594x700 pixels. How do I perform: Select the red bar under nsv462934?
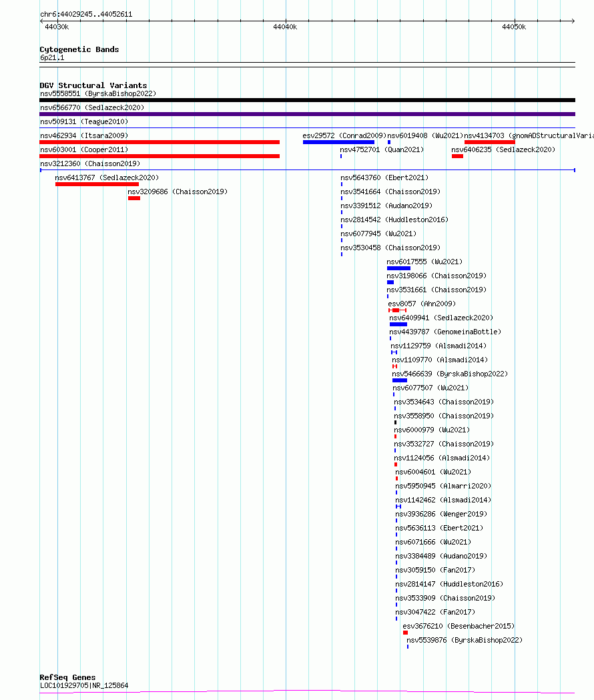point(160,142)
